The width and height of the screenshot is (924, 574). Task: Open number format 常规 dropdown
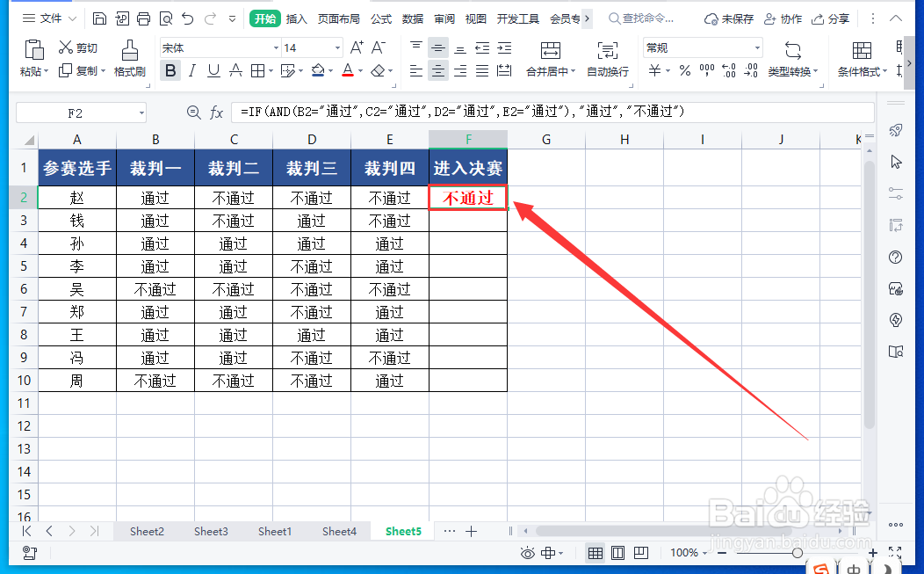tap(757, 47)
